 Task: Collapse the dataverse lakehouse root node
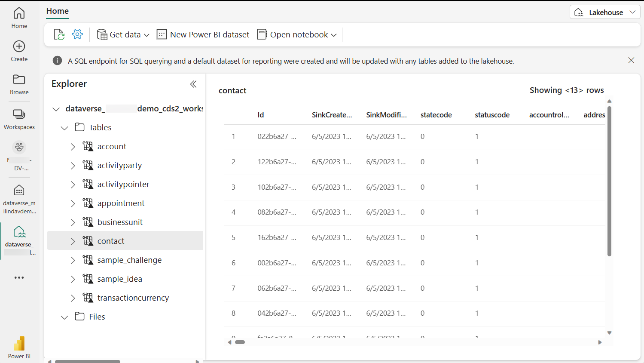[56, 109]
